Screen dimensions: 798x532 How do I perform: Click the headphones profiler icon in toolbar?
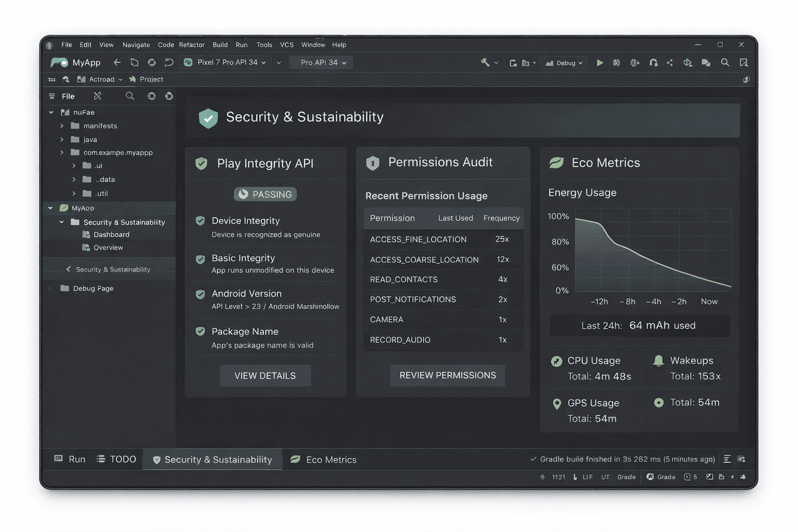(x=653, y=63)
